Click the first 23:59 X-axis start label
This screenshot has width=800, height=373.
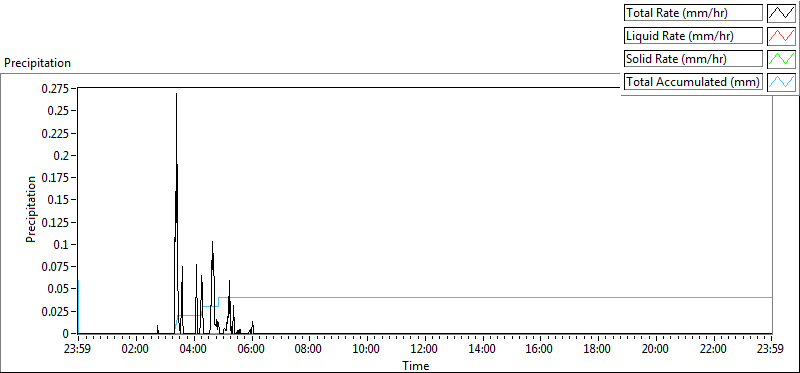click(x=78, y=350)
